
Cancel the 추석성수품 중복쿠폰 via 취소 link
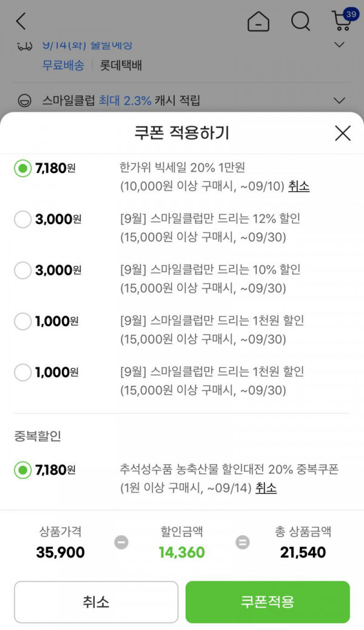(x=266, y=488)
